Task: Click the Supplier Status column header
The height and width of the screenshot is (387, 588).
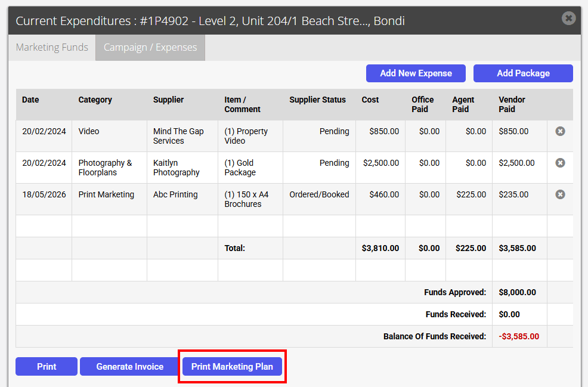Action: 318,100
